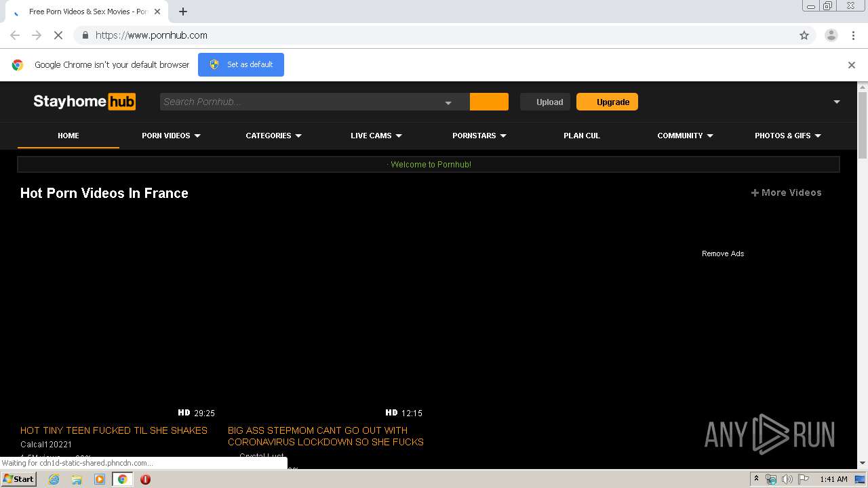Stop loading the page

pyautogui.click(x=58, y=35)
